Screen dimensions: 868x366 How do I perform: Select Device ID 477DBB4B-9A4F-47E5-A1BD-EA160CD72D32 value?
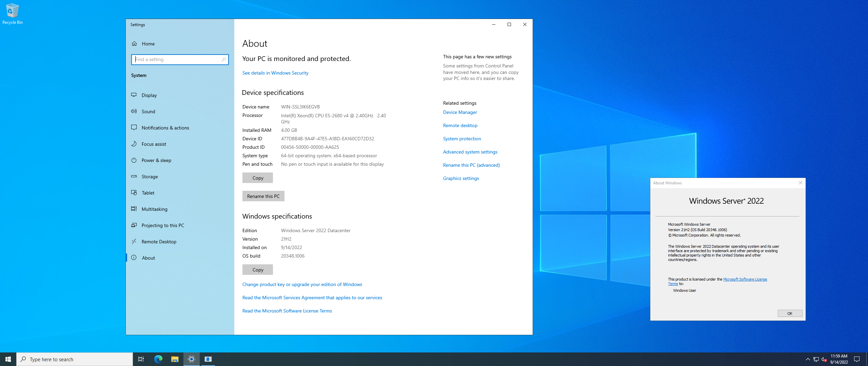tap(327, 139)
